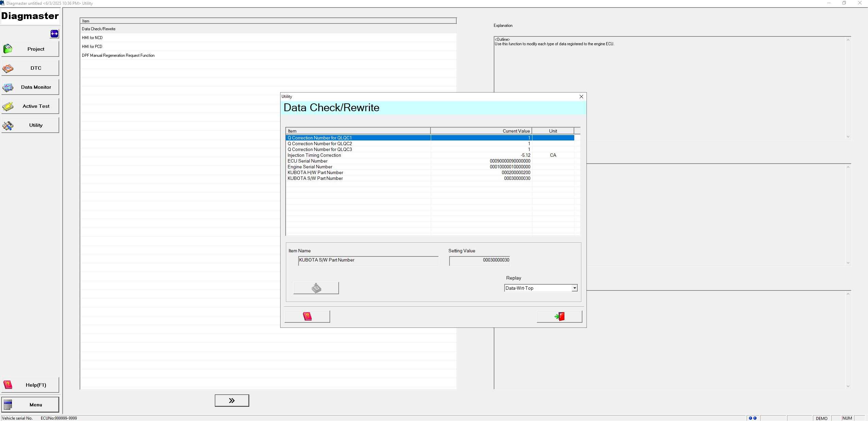Select the Utility sidebar item
This screenshot has height=421, width=868.
click(x=30, y=125)
